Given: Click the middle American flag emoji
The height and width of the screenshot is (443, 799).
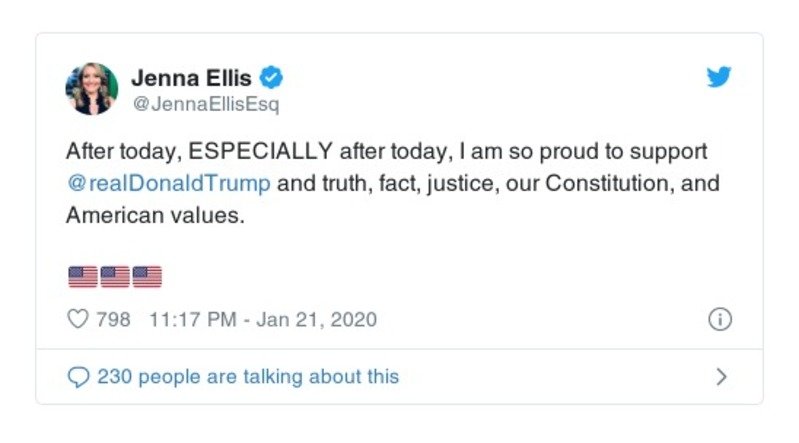Looking at the screenshot, I should tap(114, 276).
